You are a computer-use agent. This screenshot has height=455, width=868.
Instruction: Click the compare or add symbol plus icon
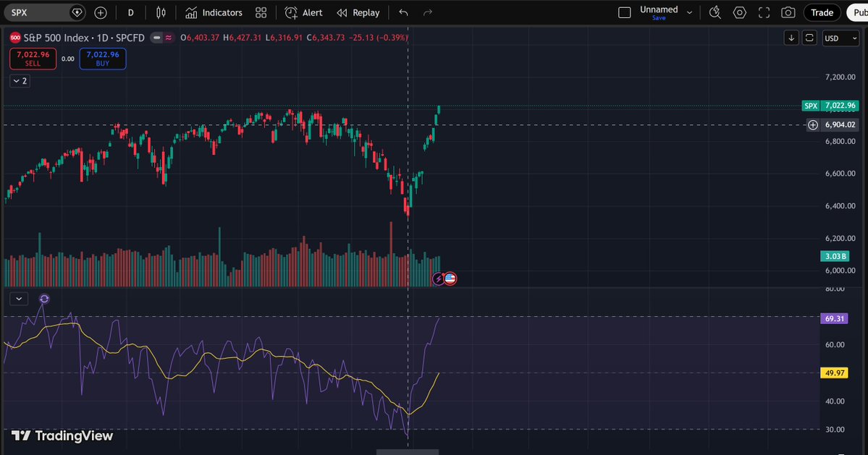tap(100, 12)
